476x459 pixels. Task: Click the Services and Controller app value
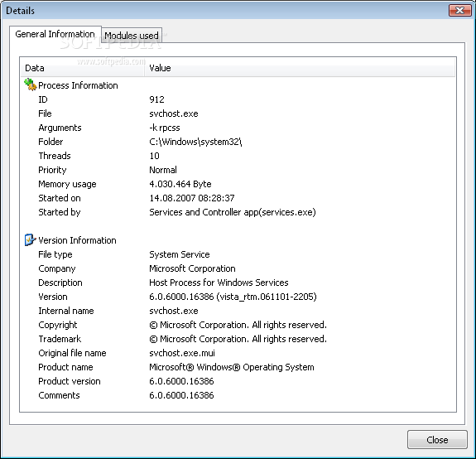click(x=233, y=212)
